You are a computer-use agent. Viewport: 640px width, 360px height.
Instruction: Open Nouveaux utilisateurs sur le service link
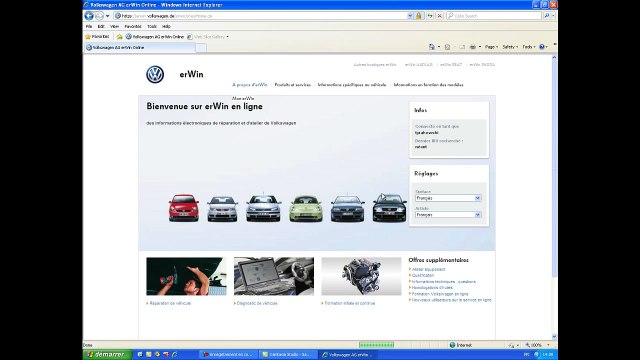tap(451, 300)
